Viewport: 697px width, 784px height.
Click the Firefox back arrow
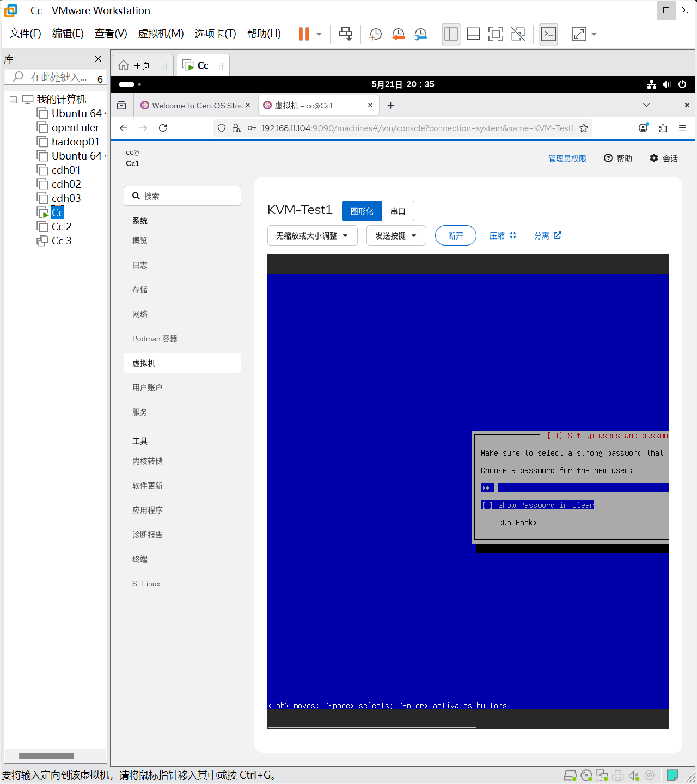point(124,128)
